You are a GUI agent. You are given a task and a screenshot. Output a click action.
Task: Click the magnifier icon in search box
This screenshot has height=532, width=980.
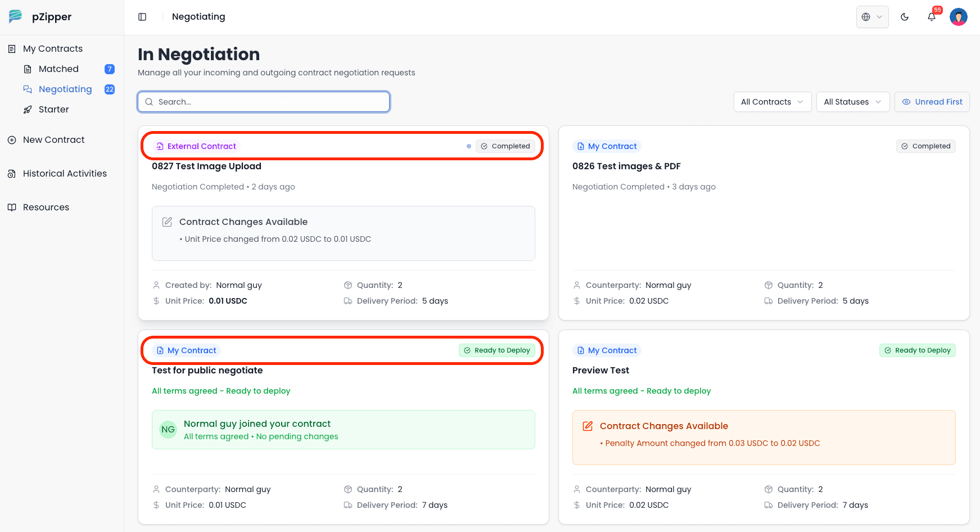[x=149, y=102]
